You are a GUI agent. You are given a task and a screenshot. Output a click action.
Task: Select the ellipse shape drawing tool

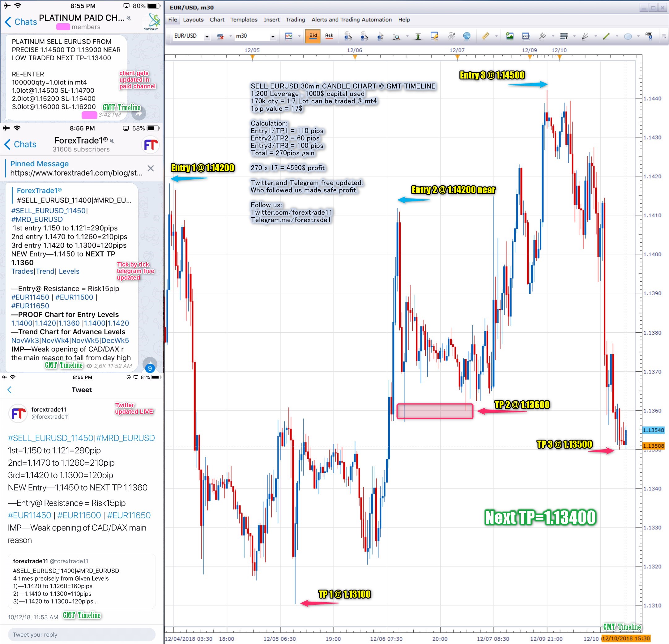pos(628,36)
